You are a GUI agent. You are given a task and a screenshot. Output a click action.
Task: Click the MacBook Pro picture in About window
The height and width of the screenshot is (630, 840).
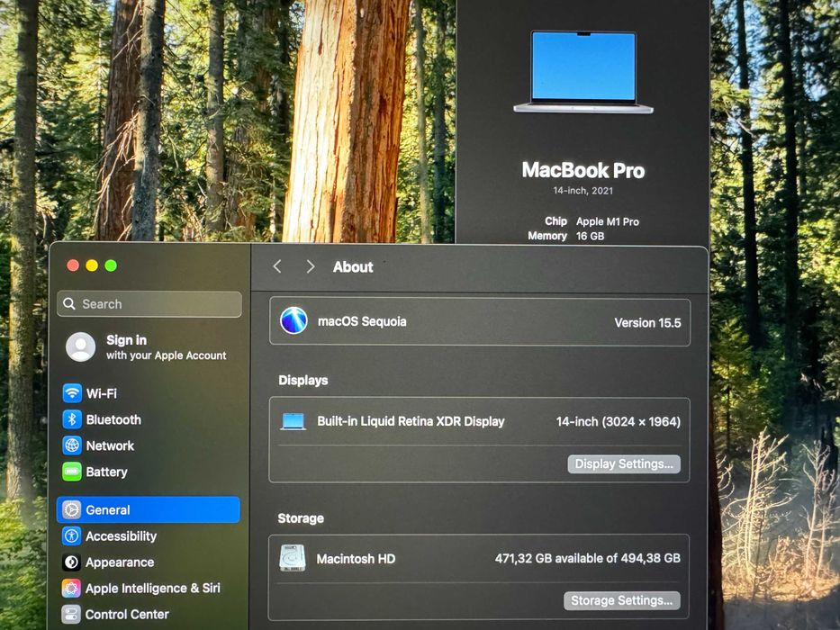tap(583, 72)
